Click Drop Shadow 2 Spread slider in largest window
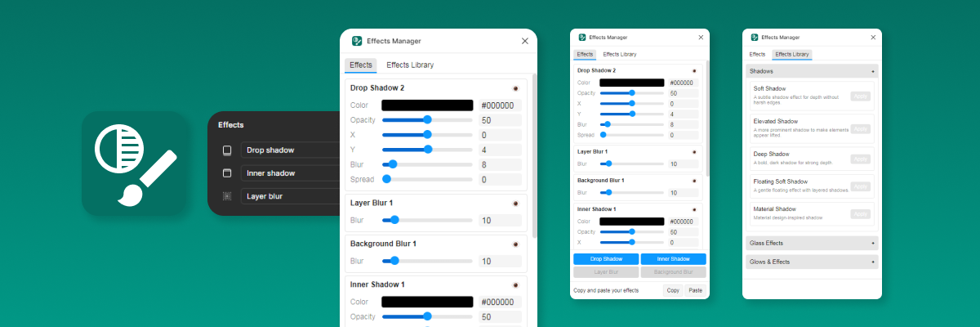980x327 pixels. coord(427,179)
